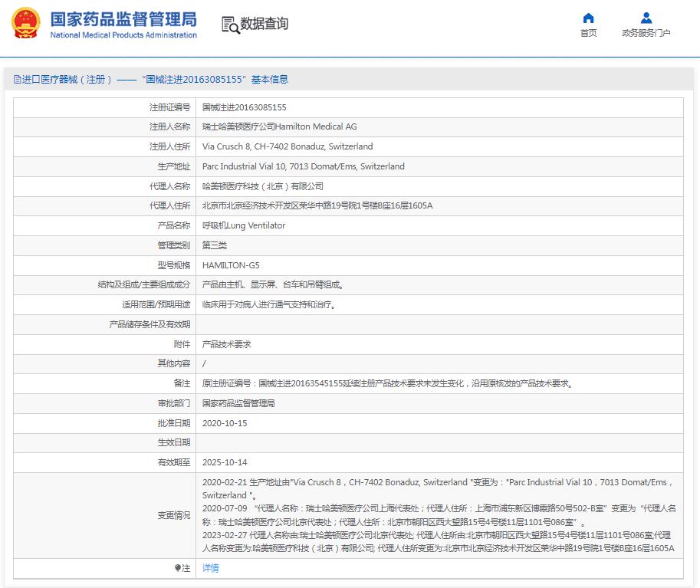Click the bulb icon beside 注
This screenshot has height=588, width=700.
(x=177, y=568)
